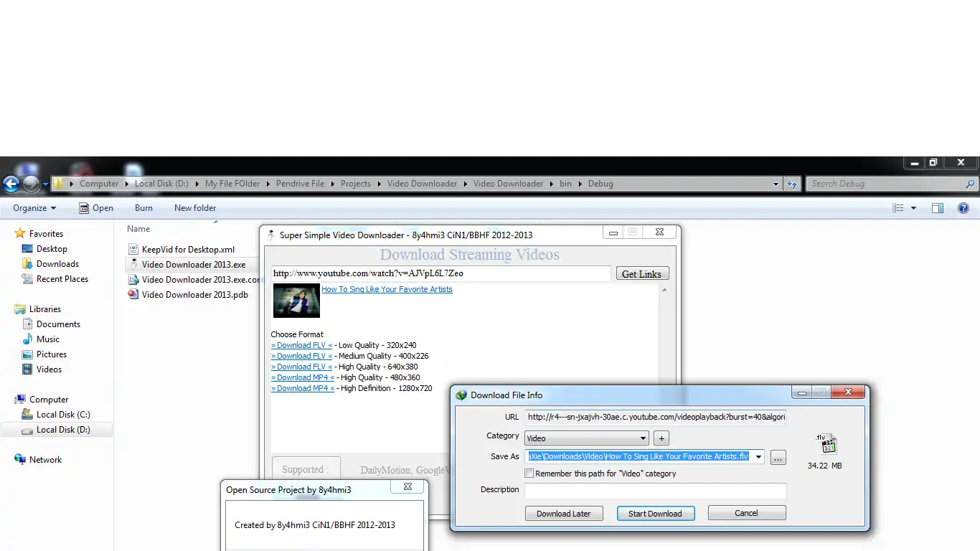Image resolution: width=980 pixels, height=551 pixels.
Task: Show the preview pane
Action: 938,208
